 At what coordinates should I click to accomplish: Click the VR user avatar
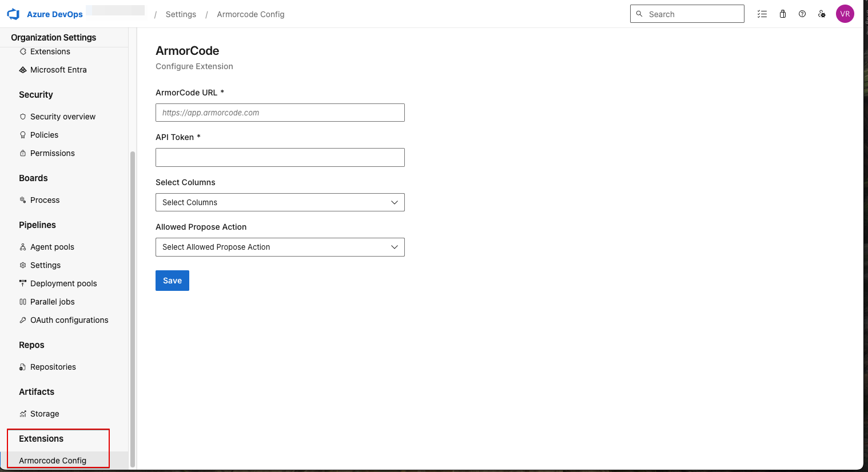click(845, 14)
